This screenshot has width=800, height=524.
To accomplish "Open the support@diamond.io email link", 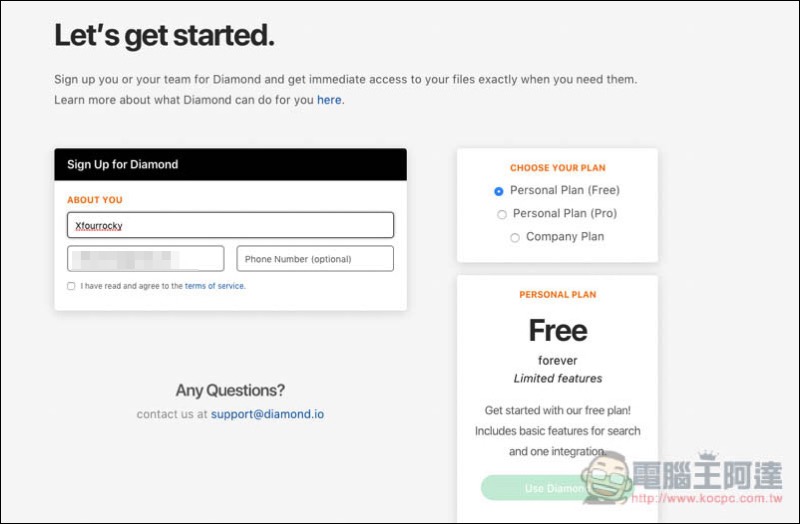I will pos(267,414).
